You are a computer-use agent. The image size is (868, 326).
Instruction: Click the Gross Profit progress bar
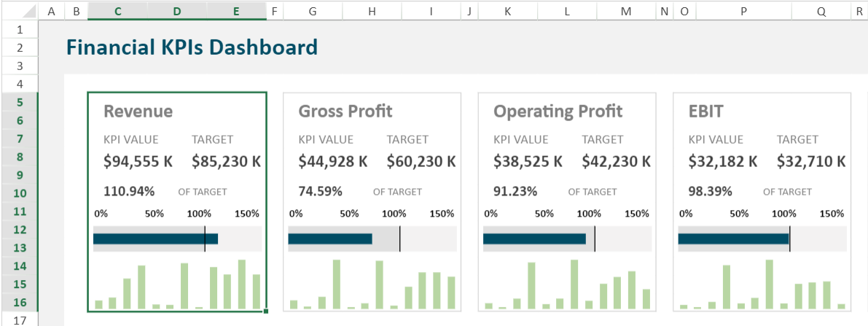point(330,239)
